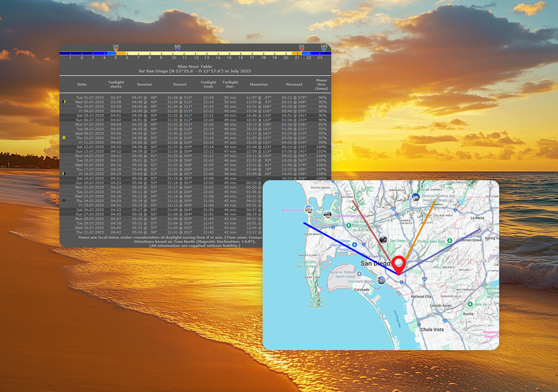Select the Thu 31.07.2025 date cell
558x392 pixels.
90,232
